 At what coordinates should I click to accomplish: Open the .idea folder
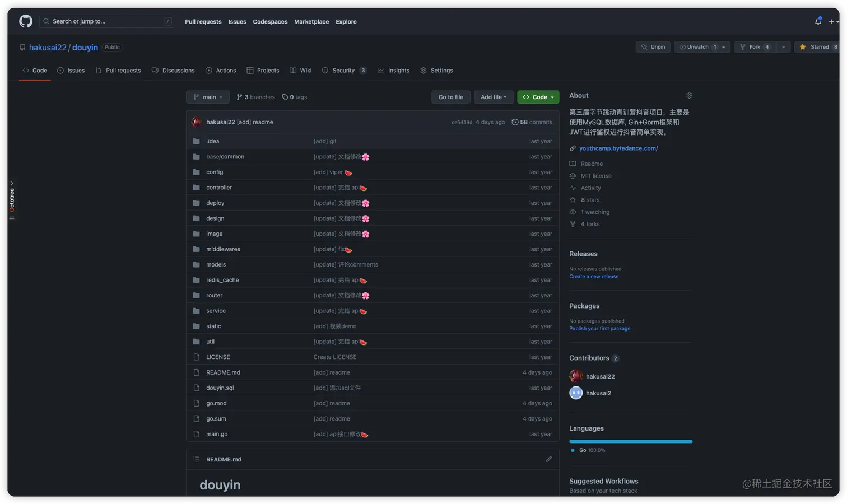pyautogui.click(x=213, y=141)
